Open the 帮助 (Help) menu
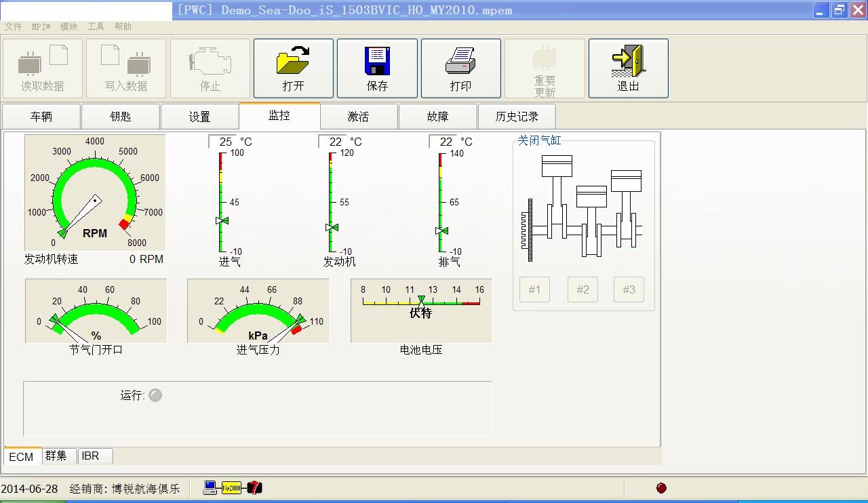Screen dimensions: 868x503 tap(123, 26)
